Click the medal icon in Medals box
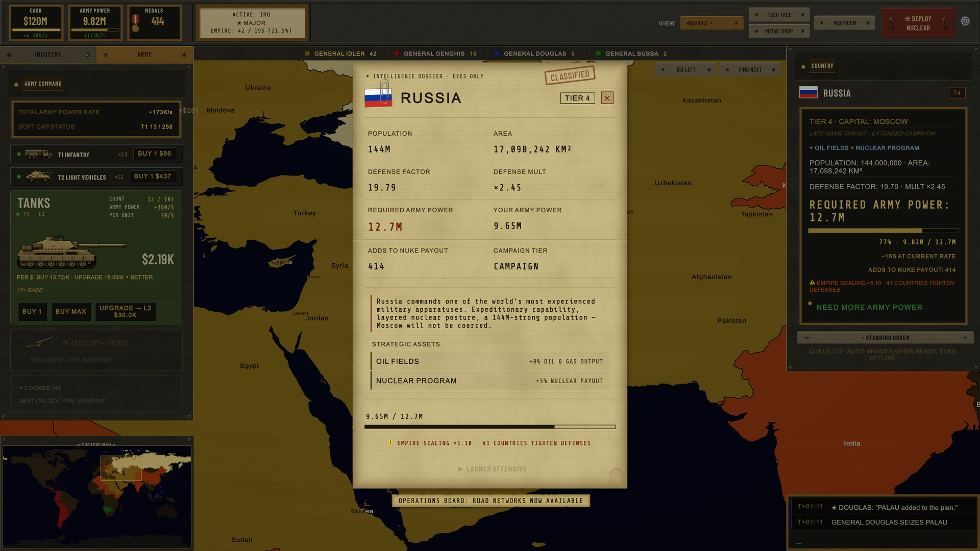 coord(135,23)
